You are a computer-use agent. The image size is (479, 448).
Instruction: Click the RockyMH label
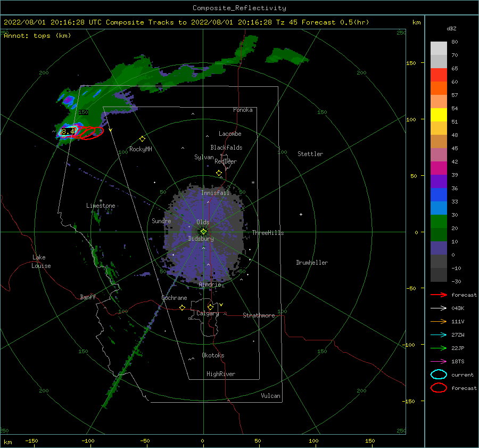click(x=141, y=149)
